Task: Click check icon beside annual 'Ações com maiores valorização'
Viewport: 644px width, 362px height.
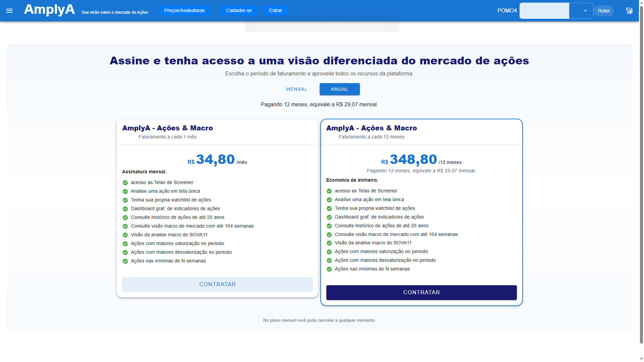Action: (329, 252)
